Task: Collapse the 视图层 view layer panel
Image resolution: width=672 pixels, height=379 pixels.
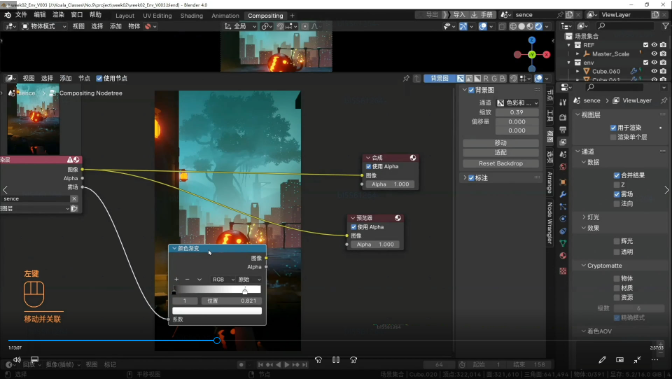Action: coord(578,115)
